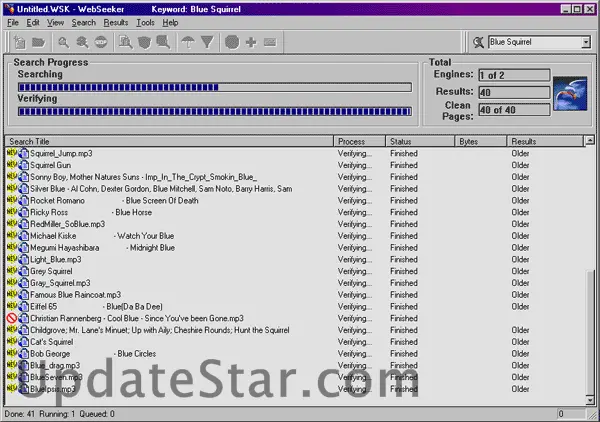Click the page icon beside Grey Squirrel
The image size is (600, 422).
(24, 271)
